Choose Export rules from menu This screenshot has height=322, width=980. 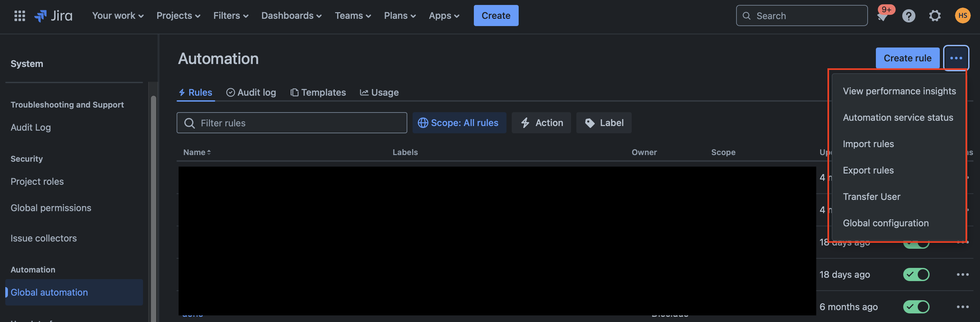[899, 170]
